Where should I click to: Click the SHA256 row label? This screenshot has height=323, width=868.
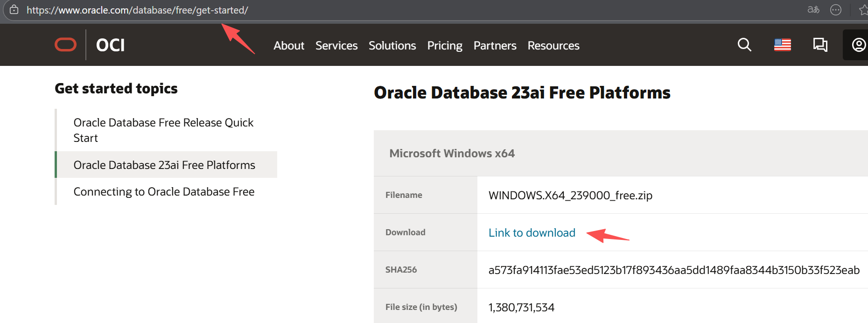[401, 270]
